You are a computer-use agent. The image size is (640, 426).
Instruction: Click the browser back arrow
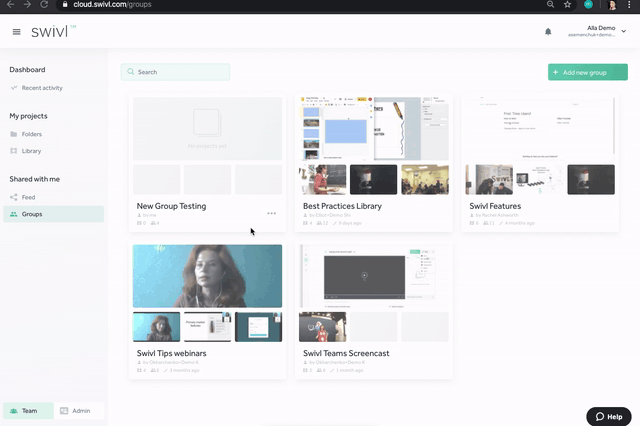pos(9,5)
